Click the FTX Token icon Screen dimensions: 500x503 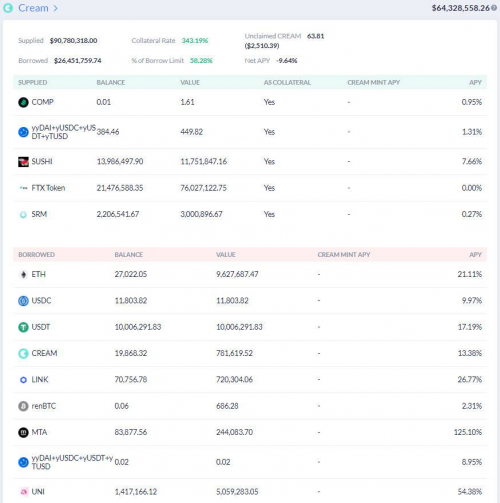coord(23,188)
